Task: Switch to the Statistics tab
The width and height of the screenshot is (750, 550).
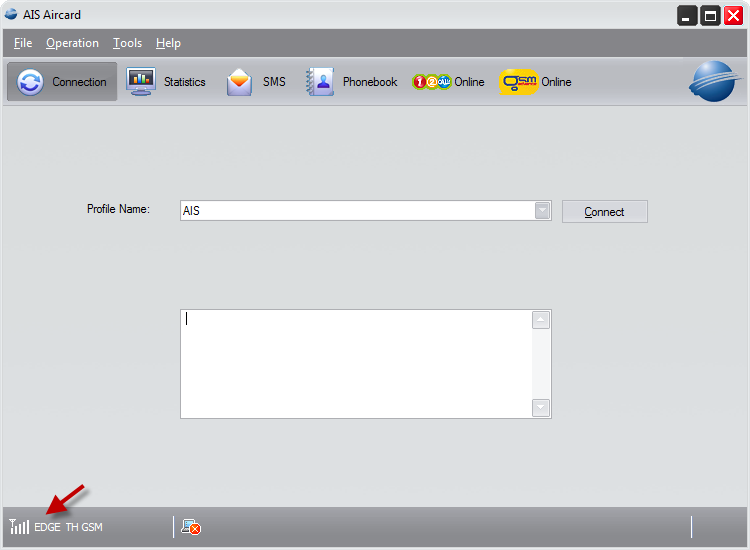Action: (166, 81)
